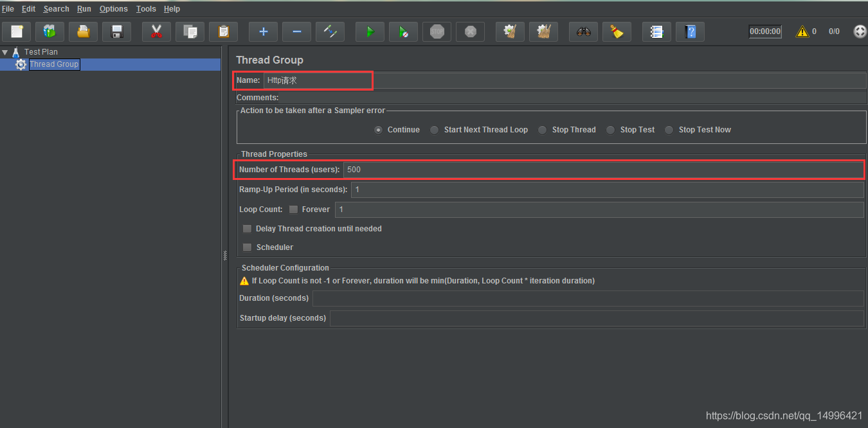Click the 0/0 thread counter
868x428 pixels.
834,31
